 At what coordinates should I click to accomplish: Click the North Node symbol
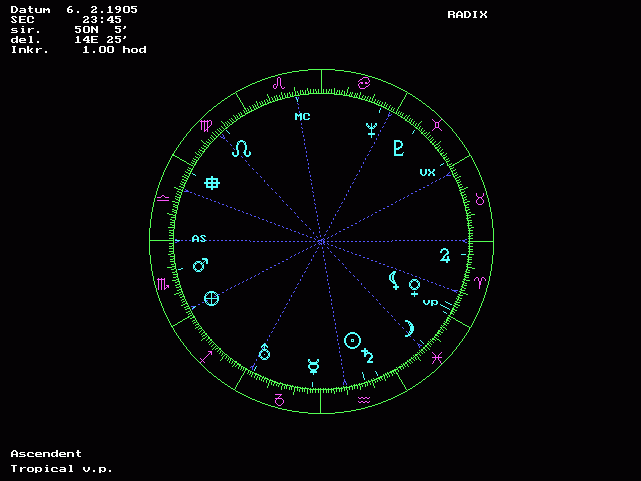click(x=241, y=149)
